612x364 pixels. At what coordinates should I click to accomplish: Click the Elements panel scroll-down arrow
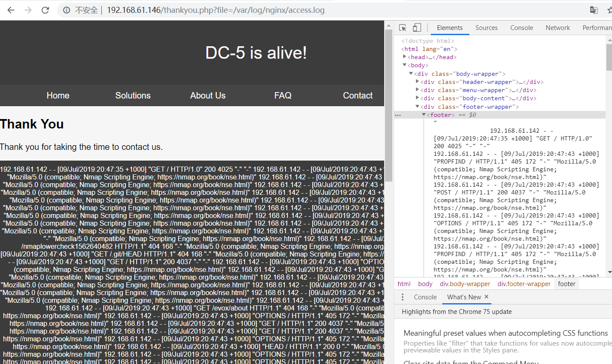(609, 272)
